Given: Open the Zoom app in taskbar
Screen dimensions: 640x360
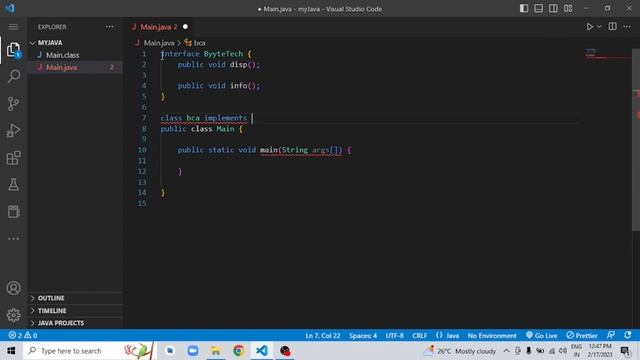Looking at the screenshot, I should pyautogui.click(x=193, y=351).
